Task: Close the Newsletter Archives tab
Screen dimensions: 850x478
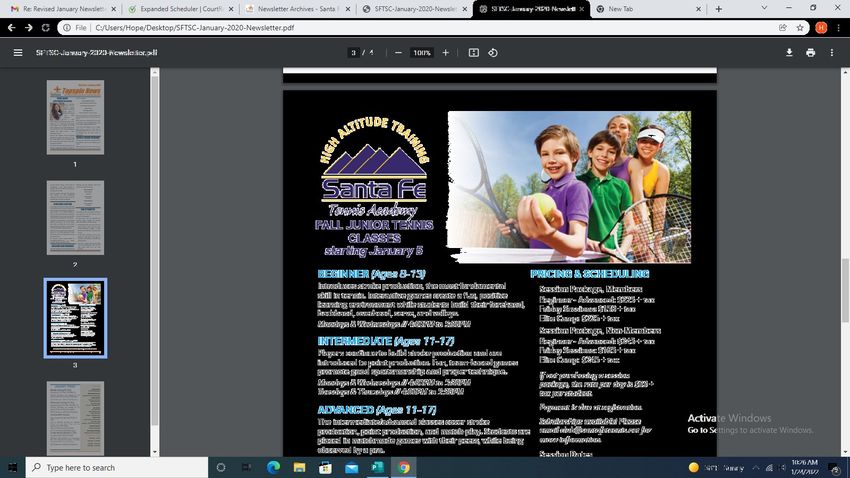Action: (x=348, y=9)
